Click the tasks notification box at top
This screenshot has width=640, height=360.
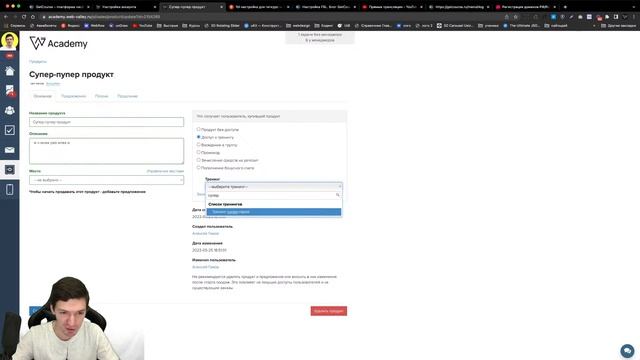[320, 38]
